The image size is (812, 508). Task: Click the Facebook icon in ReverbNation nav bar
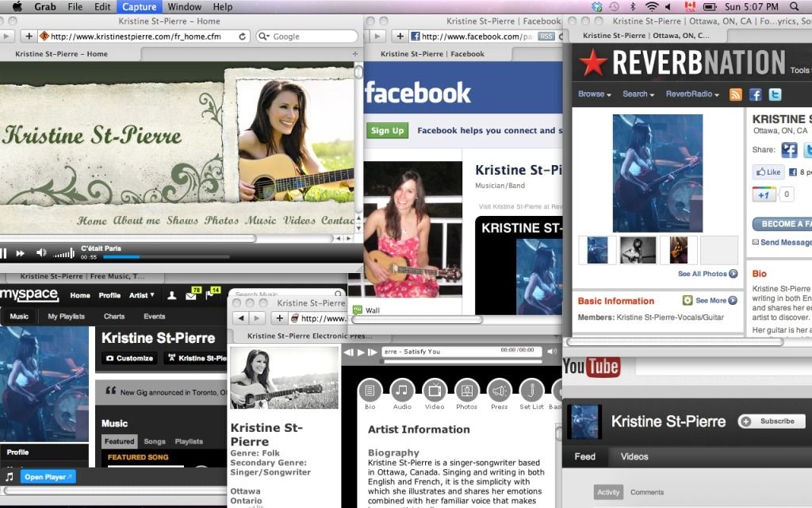point(756,94)
